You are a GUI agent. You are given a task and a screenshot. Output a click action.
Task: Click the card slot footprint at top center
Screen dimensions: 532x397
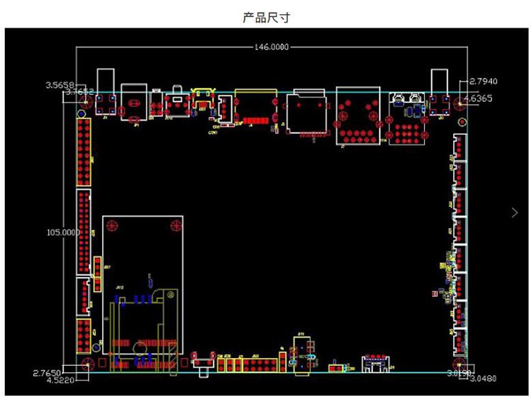point(305,113)
